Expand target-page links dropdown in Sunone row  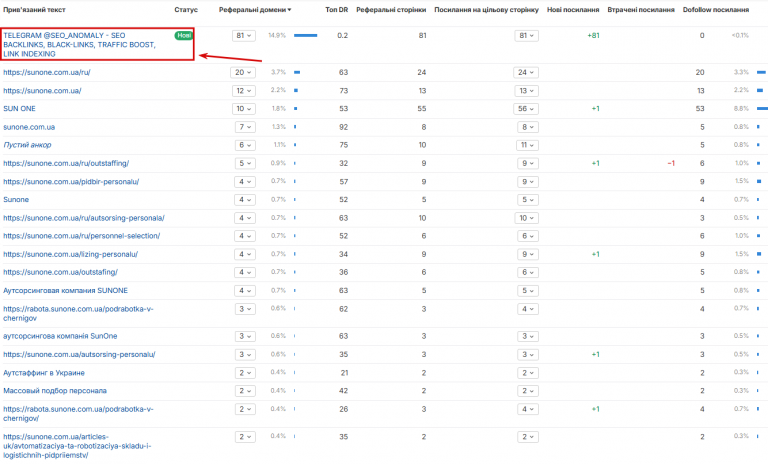(528, 200)
